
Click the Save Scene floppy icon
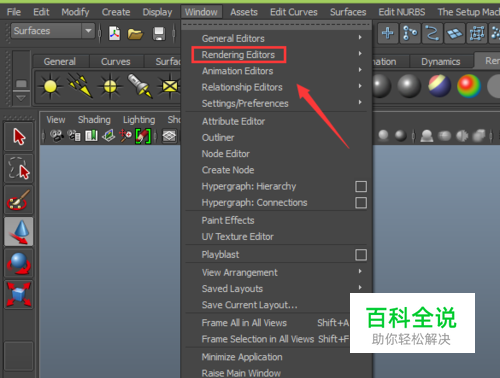(159, 34)
